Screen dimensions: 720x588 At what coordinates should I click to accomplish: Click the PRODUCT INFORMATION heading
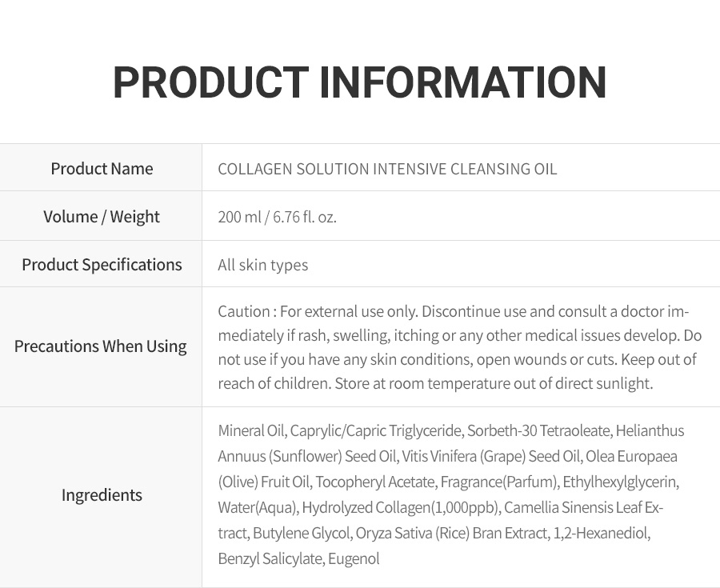tap(359, 82)
